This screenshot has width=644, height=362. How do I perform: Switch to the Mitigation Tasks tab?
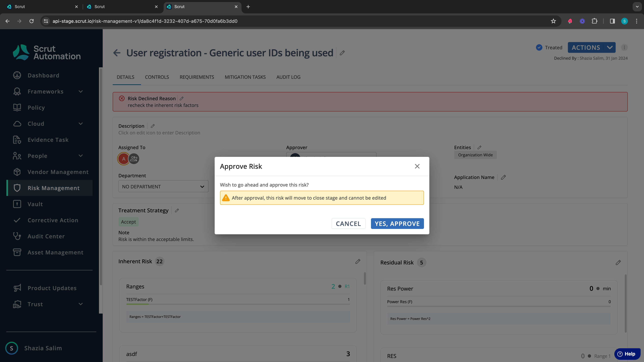tap(245, 77)
